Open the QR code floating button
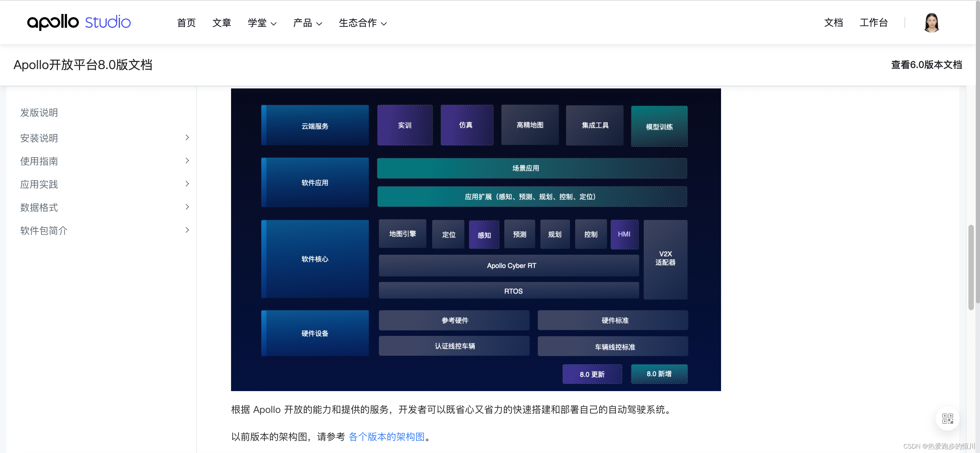 point(947,418)
